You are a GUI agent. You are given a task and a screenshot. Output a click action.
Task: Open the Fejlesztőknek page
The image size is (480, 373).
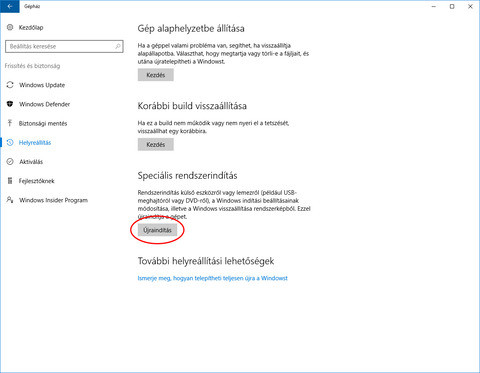point(37,181)
